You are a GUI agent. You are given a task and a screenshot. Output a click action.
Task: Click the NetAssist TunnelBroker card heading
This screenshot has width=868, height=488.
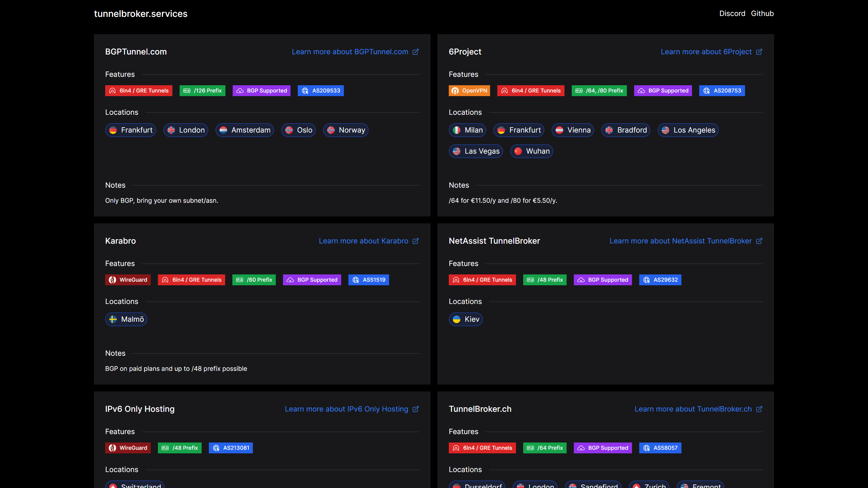point(494,241)
